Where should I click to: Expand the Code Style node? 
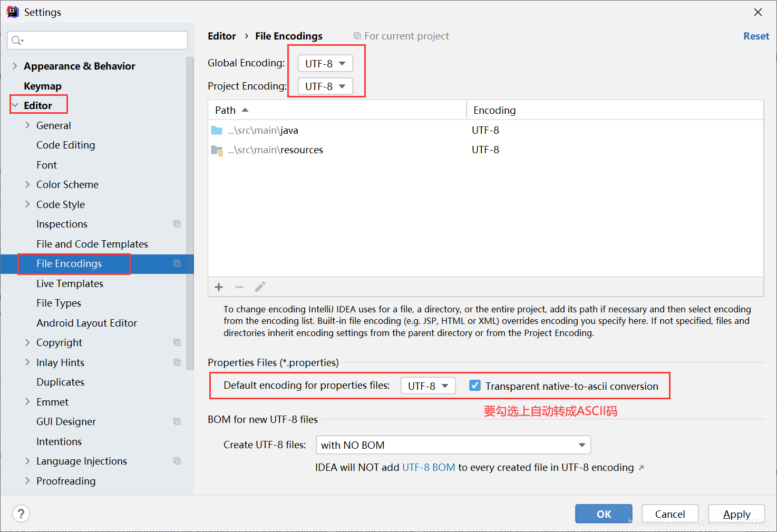tap(27, 204)
